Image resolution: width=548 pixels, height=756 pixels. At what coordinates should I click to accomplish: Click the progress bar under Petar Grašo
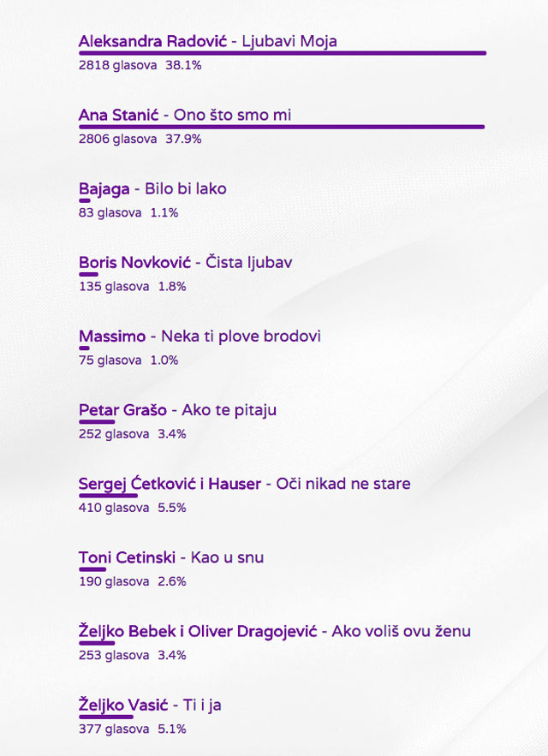pos(97,421)
